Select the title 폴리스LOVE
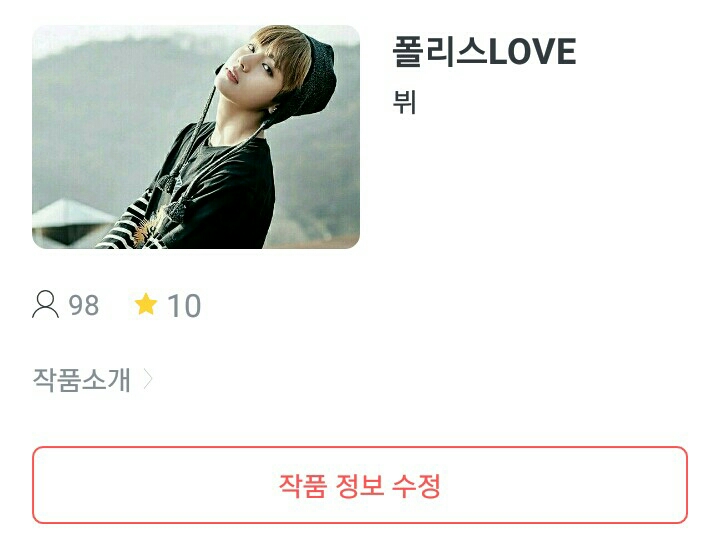This screenshot has width=720, height=540. pos(484,51)
